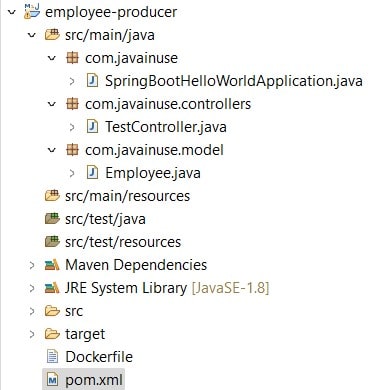Select the src/main/java label
The height and width of the screenshot is (390, 387).
pyautogui.click(x=110, y=35)
